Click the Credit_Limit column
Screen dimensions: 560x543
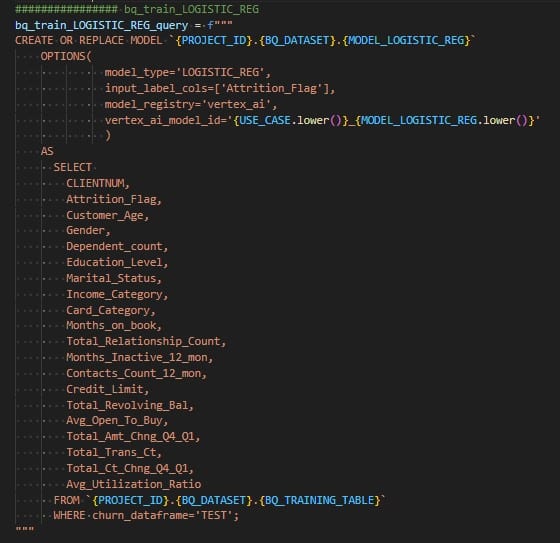click(105, 389)
